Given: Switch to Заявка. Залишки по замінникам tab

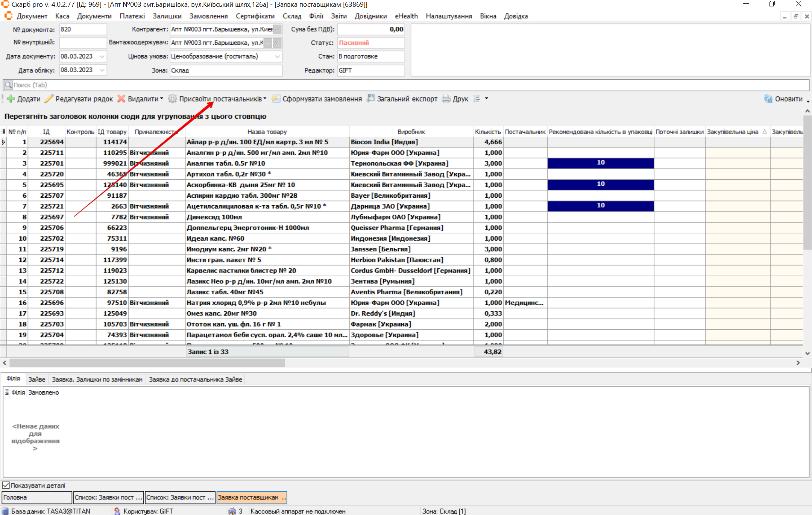Looking at the screenshot, I should pos(97,379).
